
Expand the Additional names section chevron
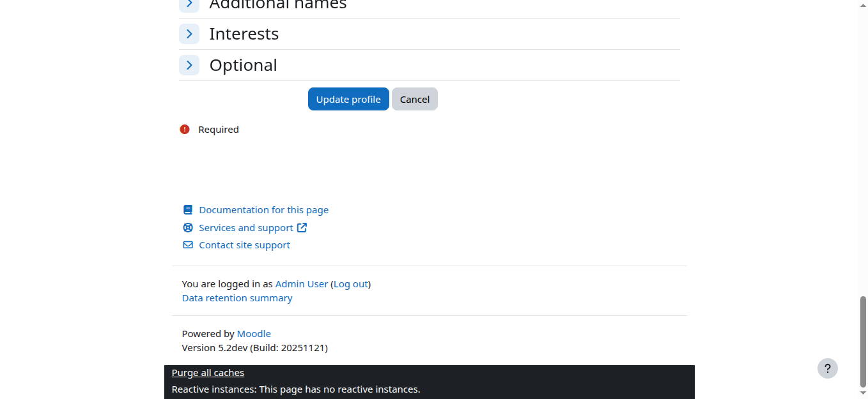pyautogui.click(x=189, y=4)
